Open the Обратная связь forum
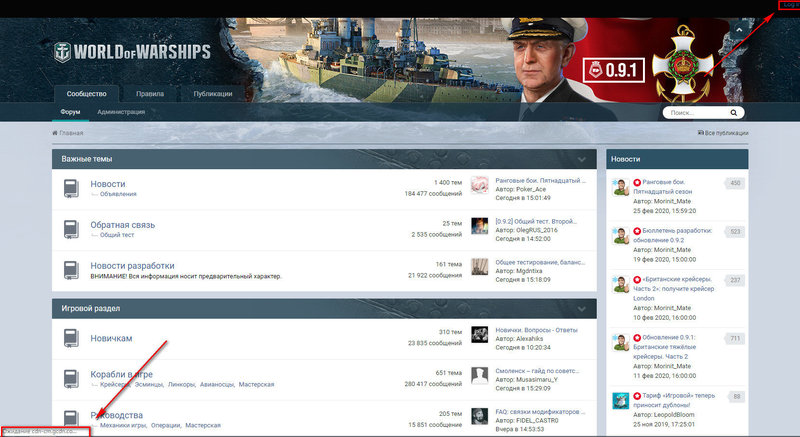 pos(122,225)
